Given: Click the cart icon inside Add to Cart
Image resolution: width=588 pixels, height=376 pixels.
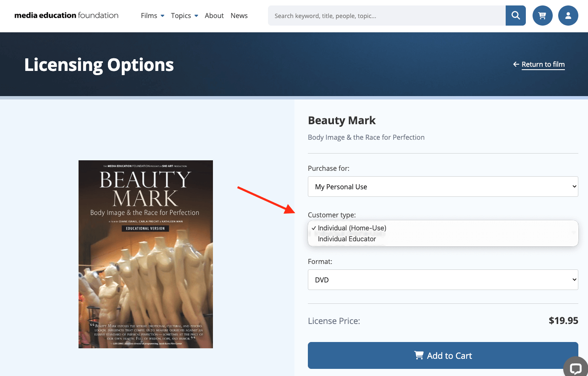Looking at the screenshot, I should [419, 355].
